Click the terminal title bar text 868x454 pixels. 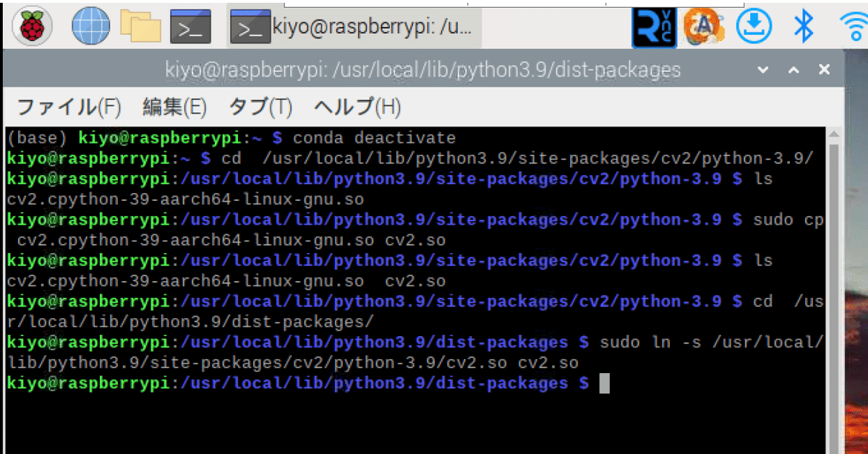coord(422,70)
